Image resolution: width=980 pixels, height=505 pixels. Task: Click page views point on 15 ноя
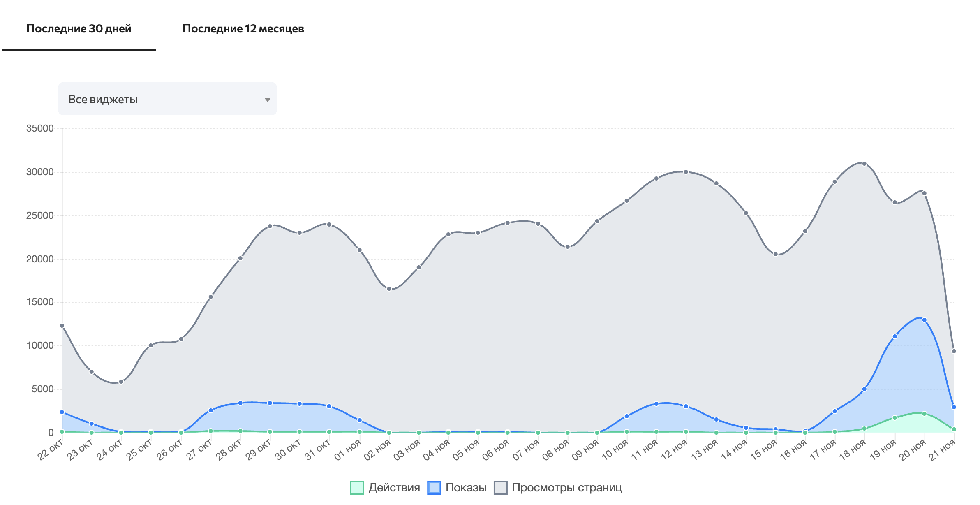[775, 254]
